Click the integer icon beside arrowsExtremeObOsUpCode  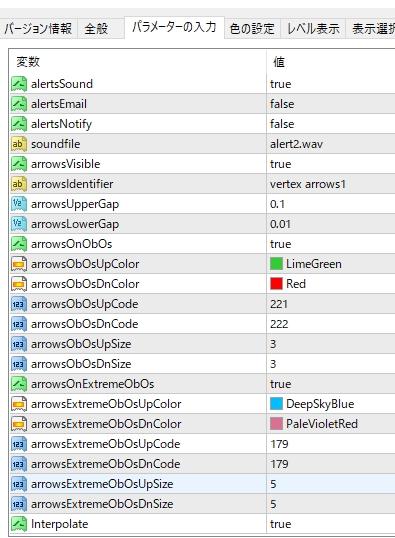click(x=19, y=444)
